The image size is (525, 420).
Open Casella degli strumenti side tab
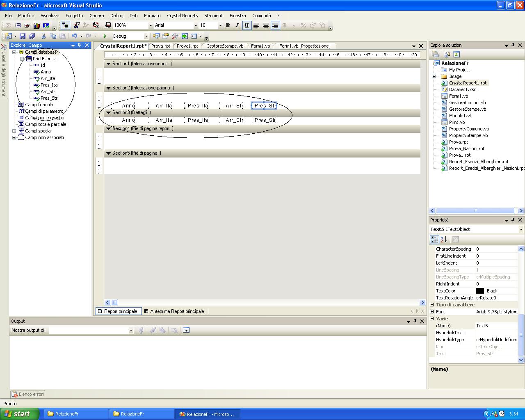coord(3,70)
